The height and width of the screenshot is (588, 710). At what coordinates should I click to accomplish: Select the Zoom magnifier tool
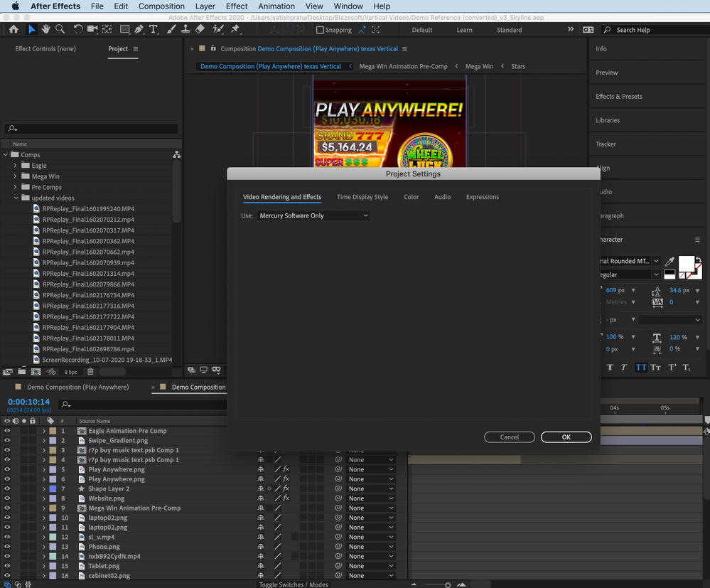coord(60,29)
